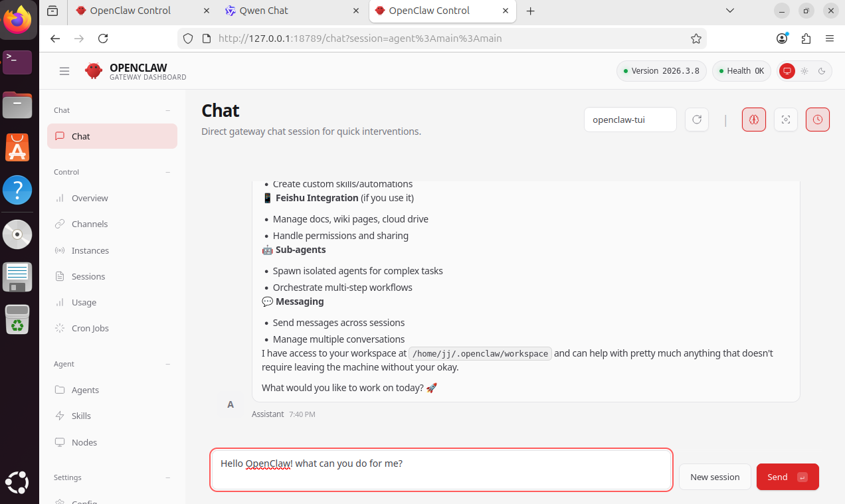Image resolution: width=845 pixels, height=504 pixels.
Task: Select the light theme sun icon
Action: 804,71
